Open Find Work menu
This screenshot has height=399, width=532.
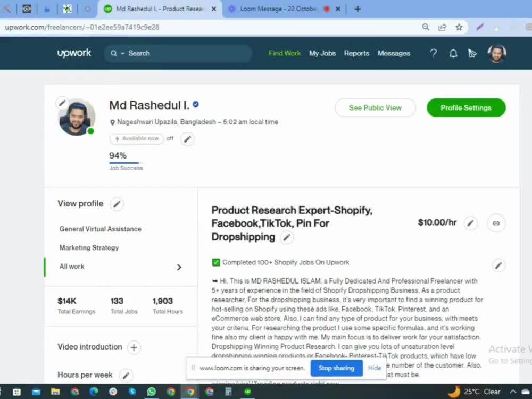click(x=284, y=53)
